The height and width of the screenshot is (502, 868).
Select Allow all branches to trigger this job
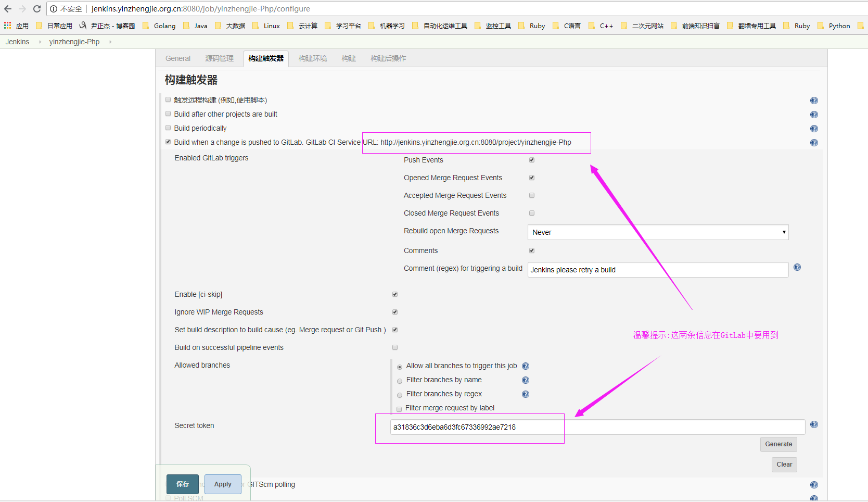pyautogui.click(x=400, y=367)
